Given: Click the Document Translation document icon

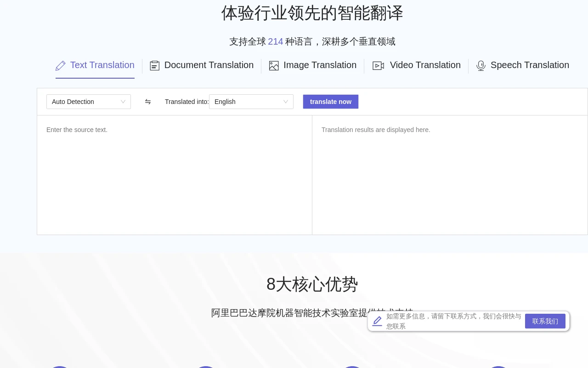Looking at the screenshot, I should pos(154,65).
